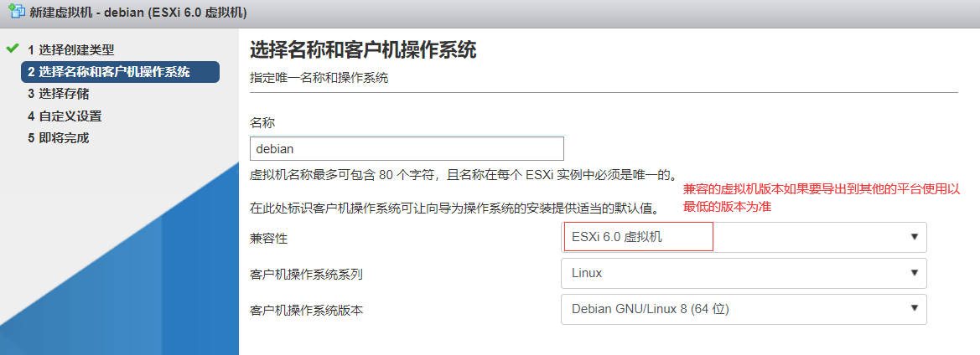Focus the 名称 input containing debian
Image resolution: width=980 pixels, height=355 pixels.
pyautogui.click(x=407, y=148)
